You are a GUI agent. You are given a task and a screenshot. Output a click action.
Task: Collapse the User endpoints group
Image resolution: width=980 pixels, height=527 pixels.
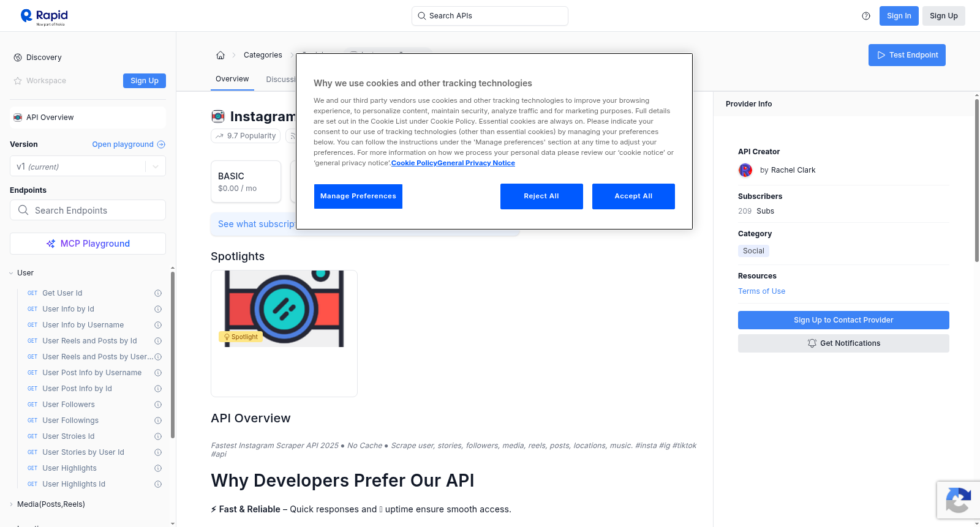point(11,273)
